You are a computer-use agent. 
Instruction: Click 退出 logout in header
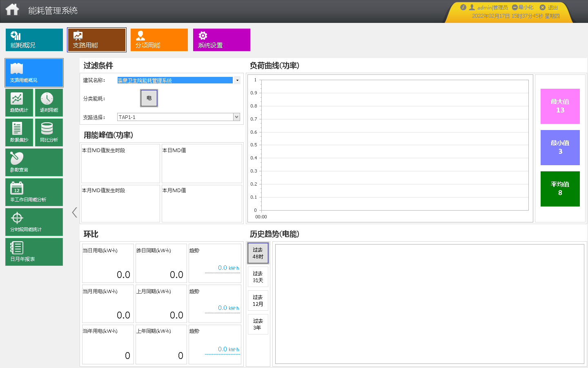(x=549, y=7)
